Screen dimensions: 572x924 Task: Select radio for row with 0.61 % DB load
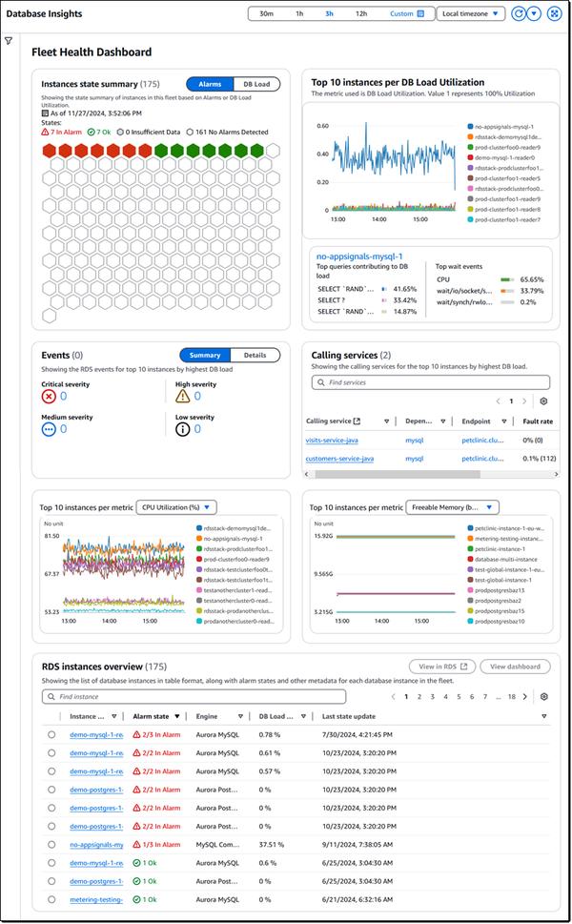tap(51, 753)
